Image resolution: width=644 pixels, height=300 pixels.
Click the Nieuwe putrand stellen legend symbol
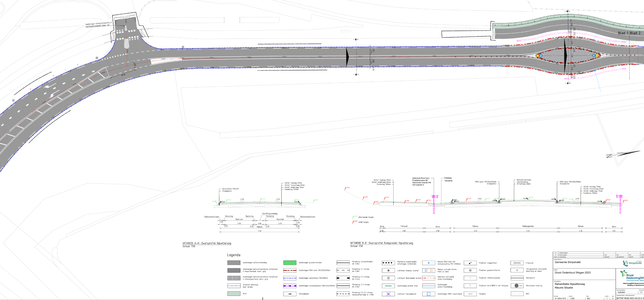click(429, 271)
